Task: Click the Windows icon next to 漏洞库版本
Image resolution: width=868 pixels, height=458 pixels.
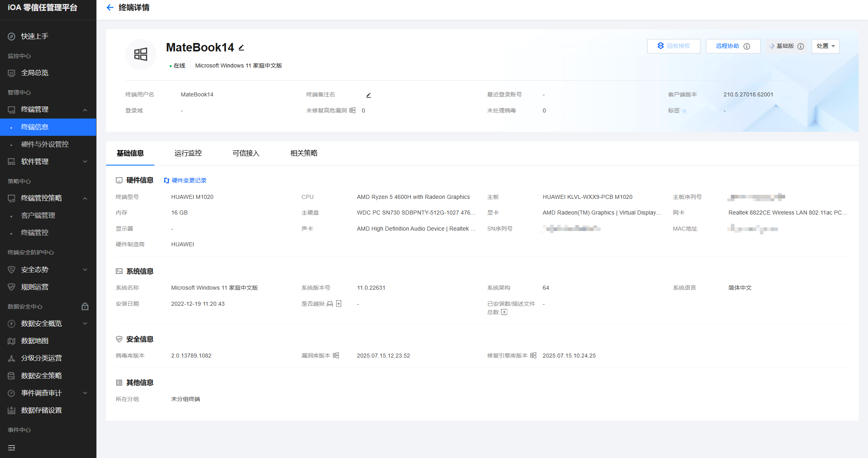Action: pyautogui.click(x=336, y=356)
